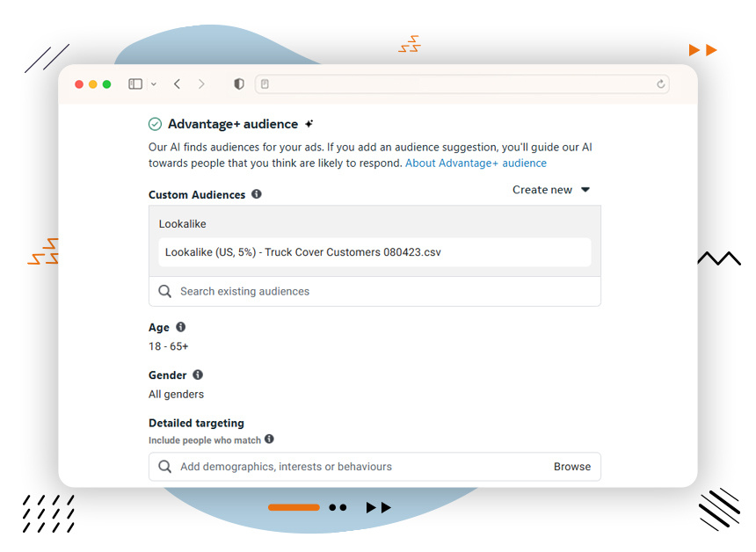
Task: Expand the Create new dropdown
Action: 551,190
